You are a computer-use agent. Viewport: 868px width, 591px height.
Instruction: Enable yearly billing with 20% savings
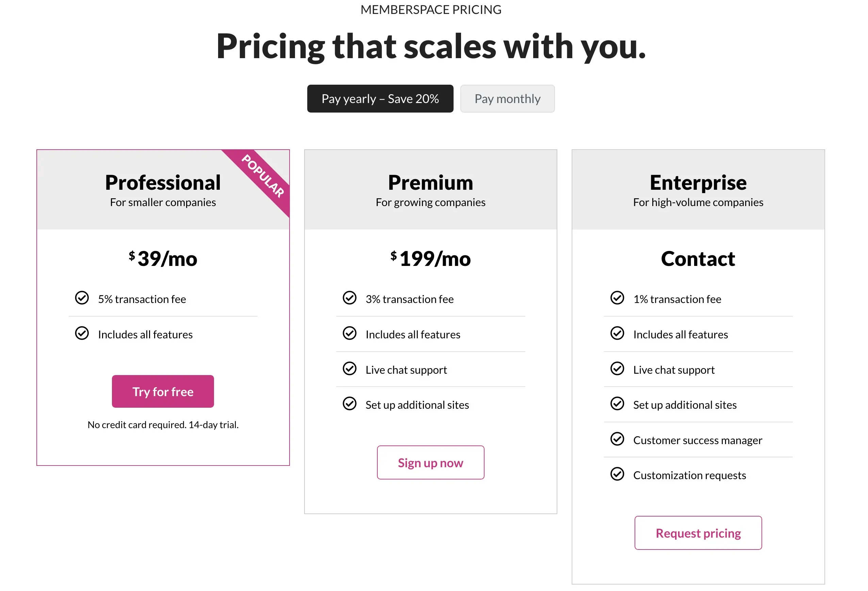coord(380,99)
